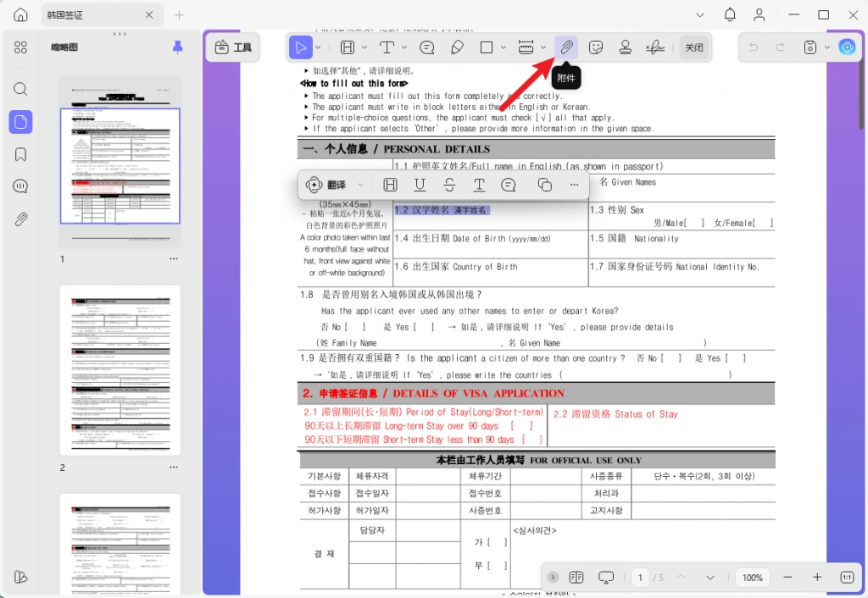The height and width of the screenshot is (598, 868).
Task: Click the save icon in top right
Action: click(810, 47)
